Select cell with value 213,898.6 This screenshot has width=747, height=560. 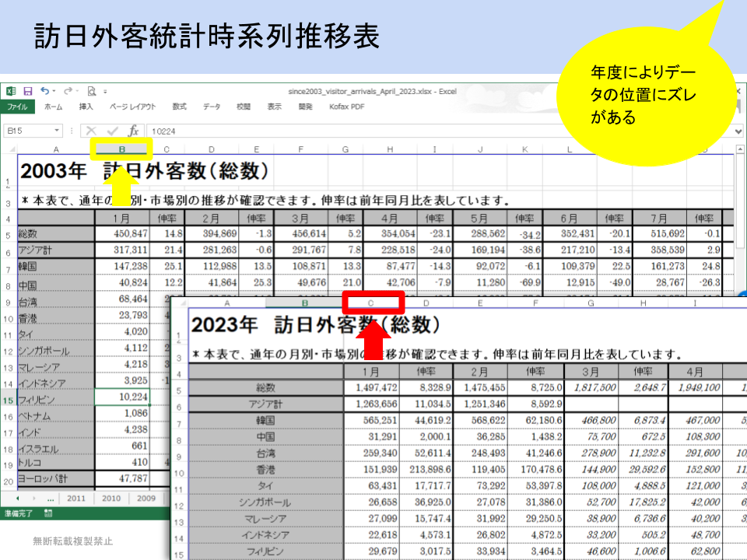pyautogui.click(x=426, y=470)
